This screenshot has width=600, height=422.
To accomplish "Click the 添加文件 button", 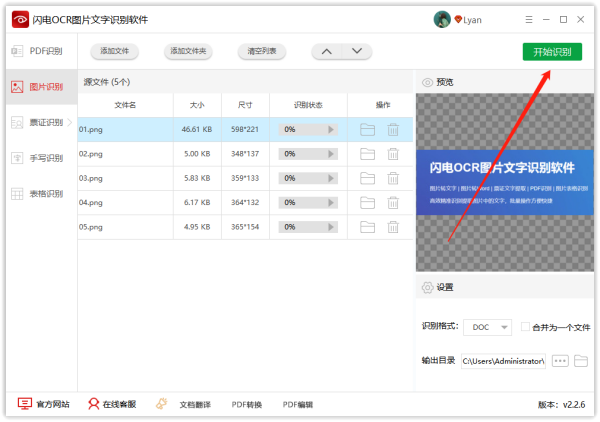I will point(113,51).
